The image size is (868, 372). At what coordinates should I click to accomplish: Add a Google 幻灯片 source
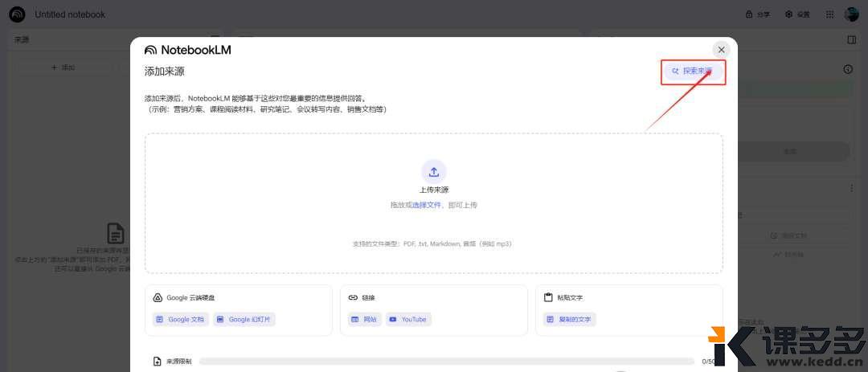(x=244, y=320)
